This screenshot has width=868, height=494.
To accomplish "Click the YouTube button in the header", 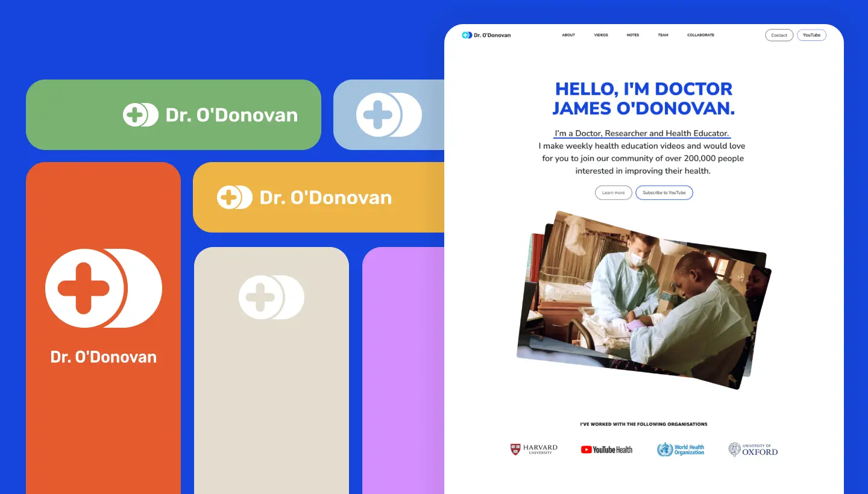I will (812, 35).
